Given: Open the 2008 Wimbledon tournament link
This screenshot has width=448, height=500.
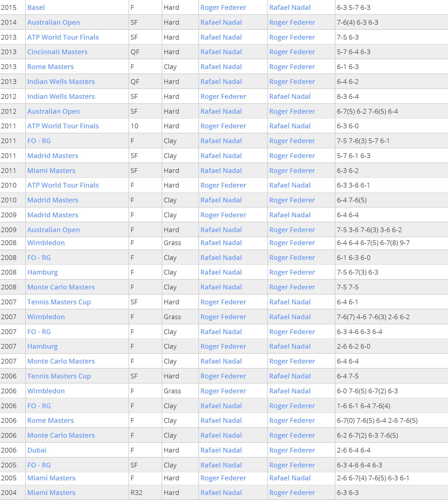Looking at the screenshot, I should click(46, 243).
